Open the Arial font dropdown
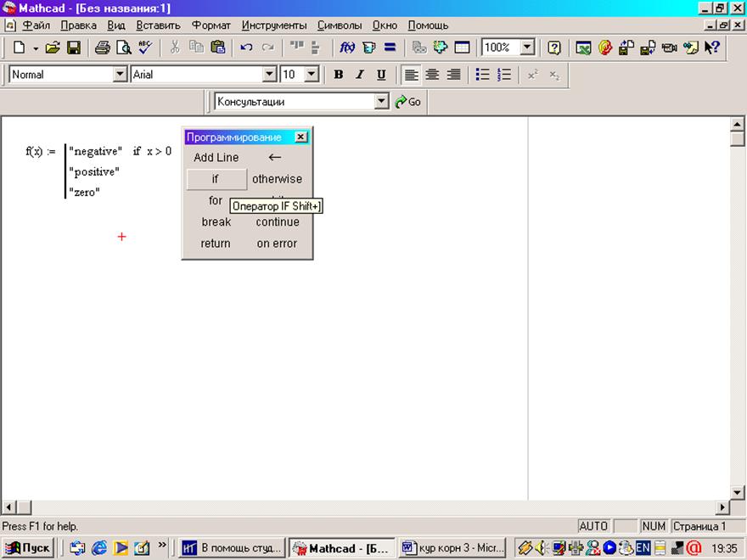Image resolution: width=747 pixels, height=560 pixels. 270,75
